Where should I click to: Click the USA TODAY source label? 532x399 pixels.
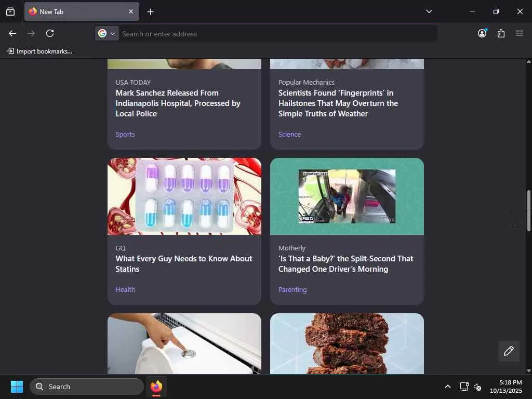tap(133, 83)
